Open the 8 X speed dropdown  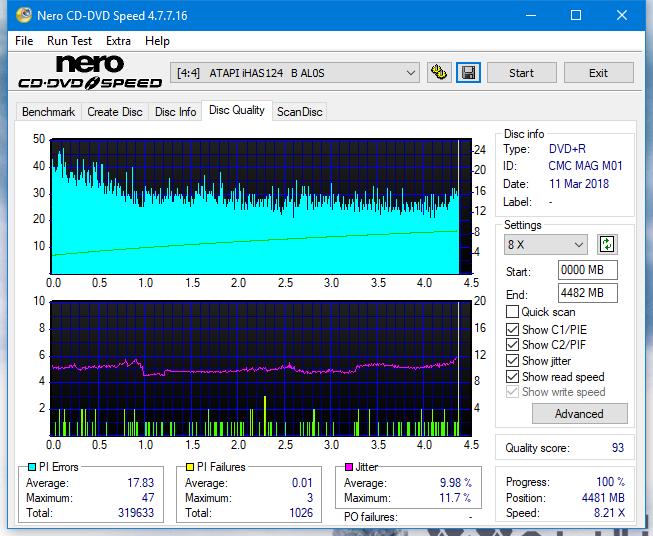(546, 244)
